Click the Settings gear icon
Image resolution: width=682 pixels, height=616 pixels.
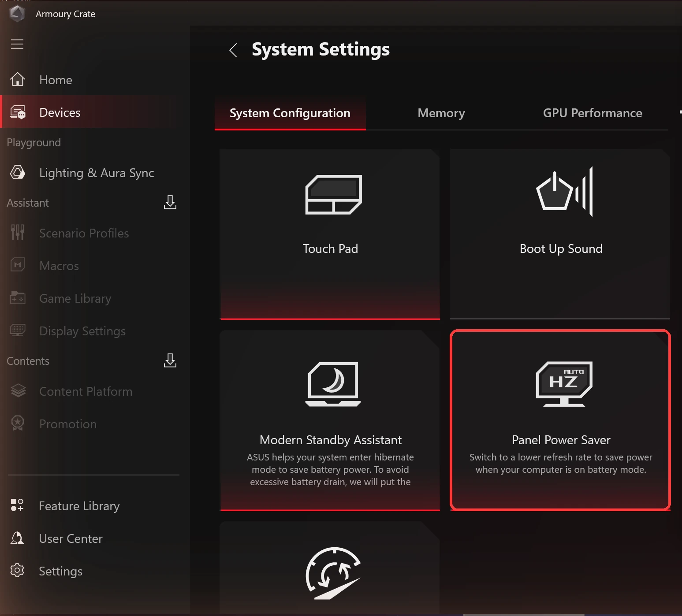tap(17, 570)
